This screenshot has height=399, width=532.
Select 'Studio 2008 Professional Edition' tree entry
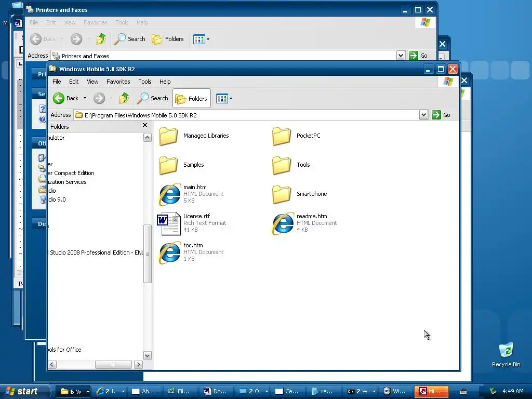[96, 253]
